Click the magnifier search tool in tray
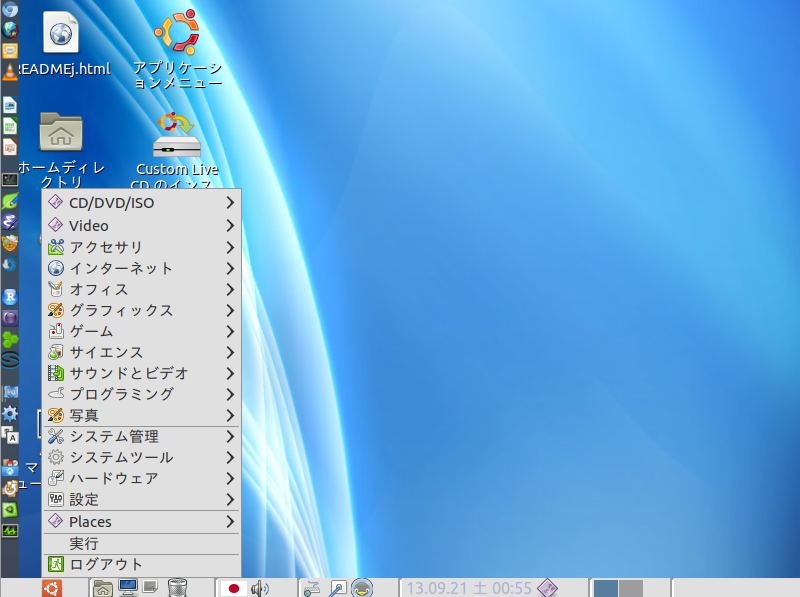Viewport: 800px width, 597px height. 337,588
